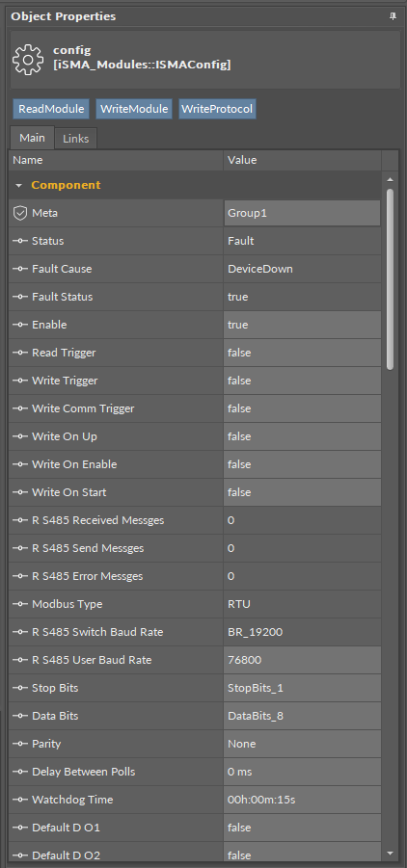Click the slot icon next to Status

20,242
